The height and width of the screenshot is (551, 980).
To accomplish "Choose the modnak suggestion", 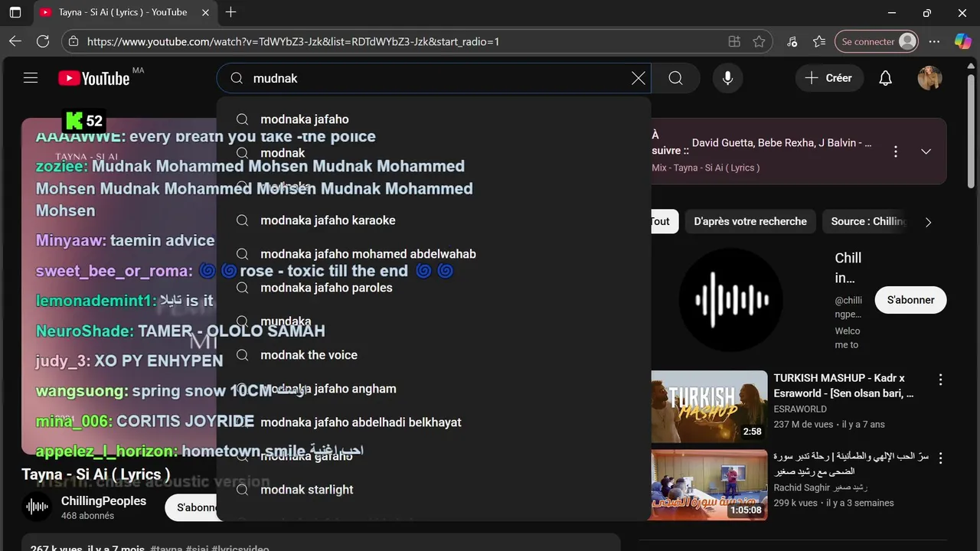I will (433, 153).
